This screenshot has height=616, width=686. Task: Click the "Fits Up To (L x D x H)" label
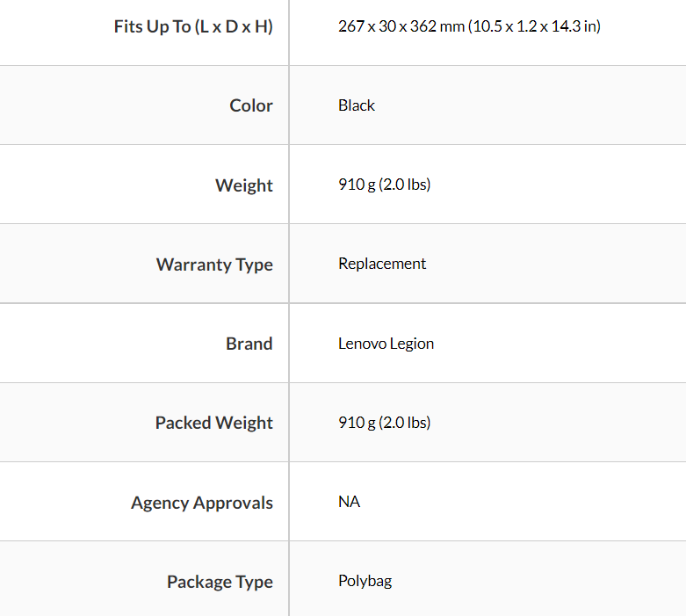[193, 26]
